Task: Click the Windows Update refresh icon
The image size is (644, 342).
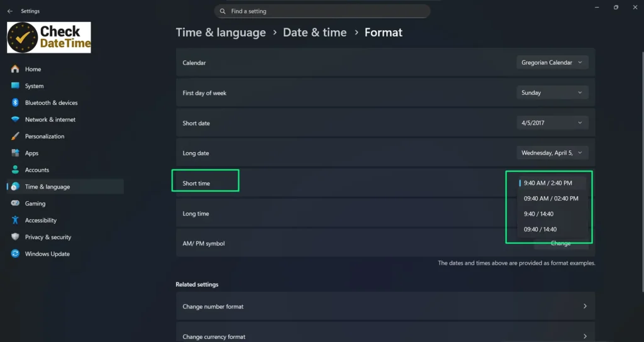Action: pyautogui.click(x=15, y=254)
